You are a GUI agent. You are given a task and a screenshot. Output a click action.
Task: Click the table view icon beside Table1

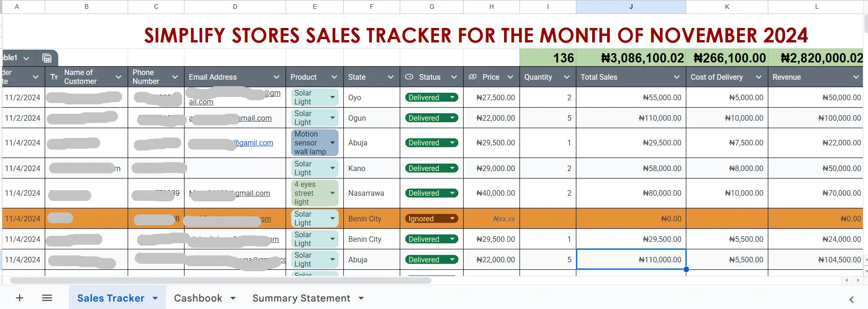(47, 58)
